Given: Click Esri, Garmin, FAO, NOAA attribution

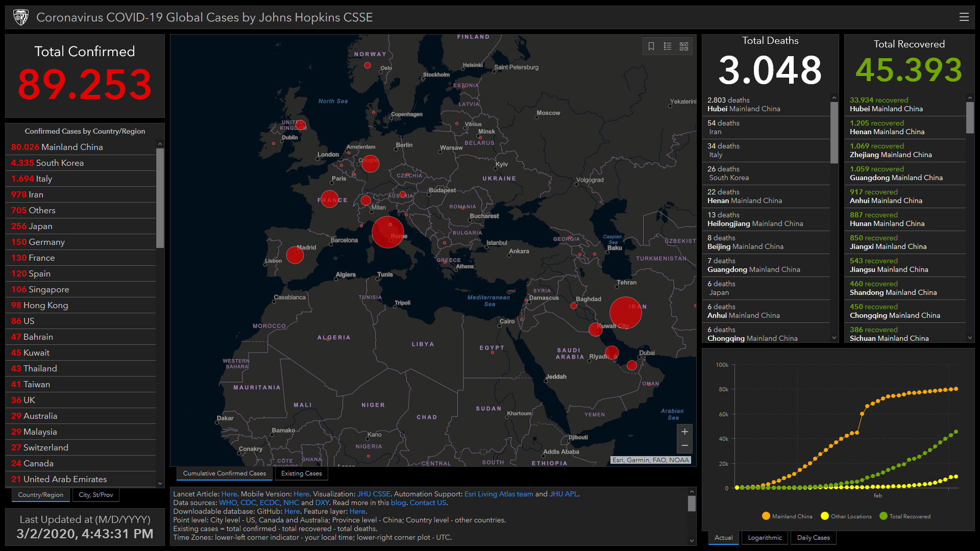Looking at the screenshot, I should coord(651,460).
